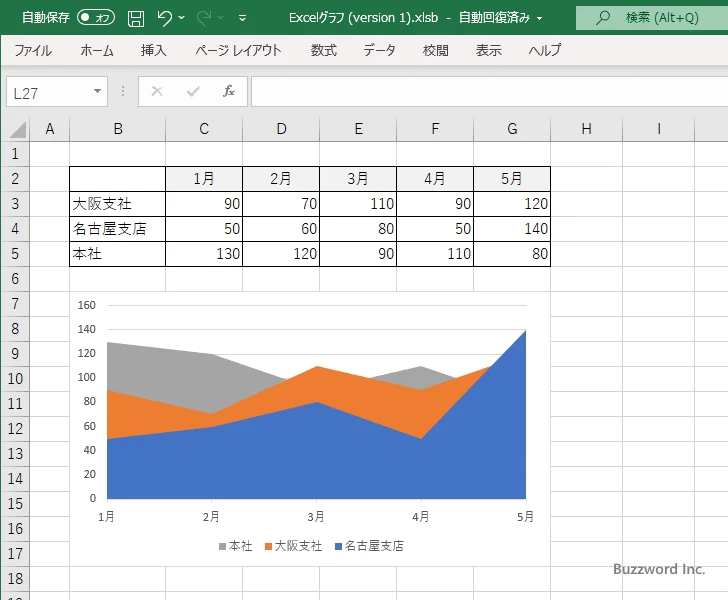Click the 4月 horizontal axis label
Viewport: 728px width, 600px height.
coord(421,516)
